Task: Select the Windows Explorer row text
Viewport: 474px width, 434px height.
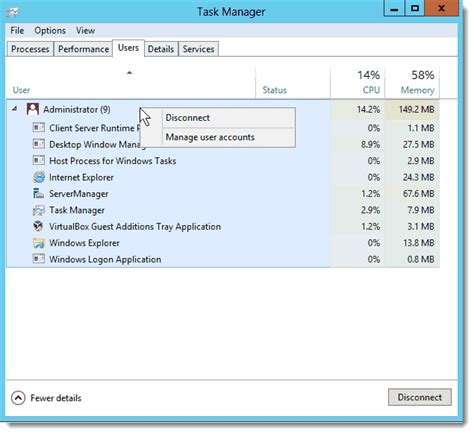Action: tap(84, 243)
